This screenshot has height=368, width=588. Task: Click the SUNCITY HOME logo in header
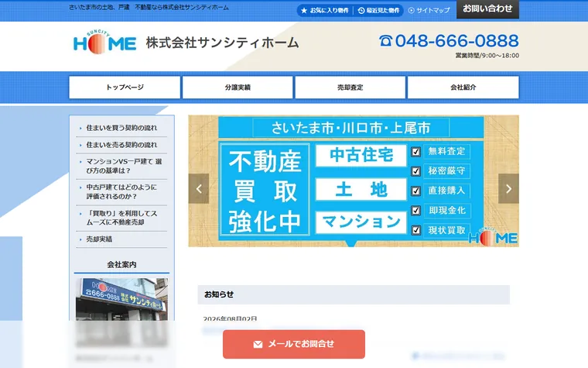[104, 42]
